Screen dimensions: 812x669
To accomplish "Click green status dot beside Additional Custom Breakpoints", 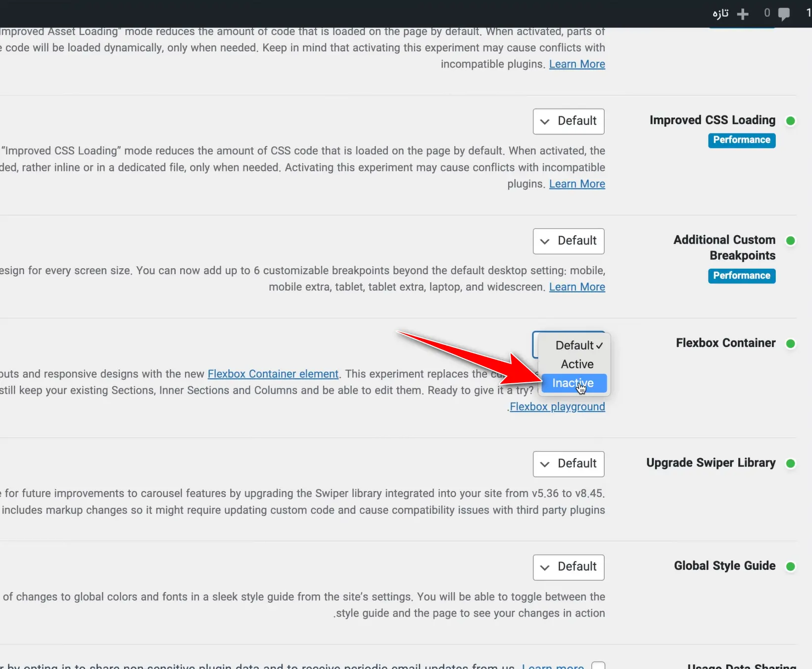I will click(791, 241).
